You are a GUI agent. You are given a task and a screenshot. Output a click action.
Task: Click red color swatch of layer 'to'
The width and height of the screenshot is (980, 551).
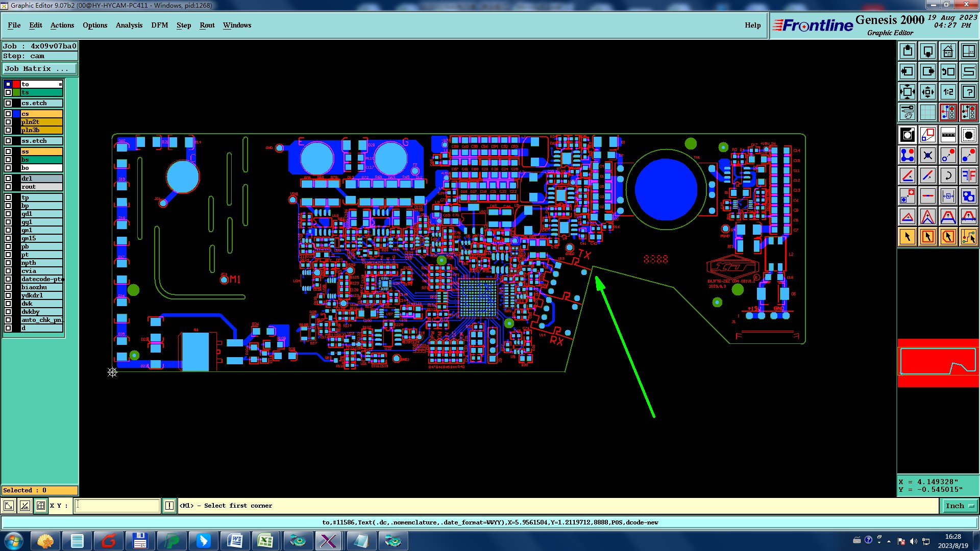(x=16, y=84)
